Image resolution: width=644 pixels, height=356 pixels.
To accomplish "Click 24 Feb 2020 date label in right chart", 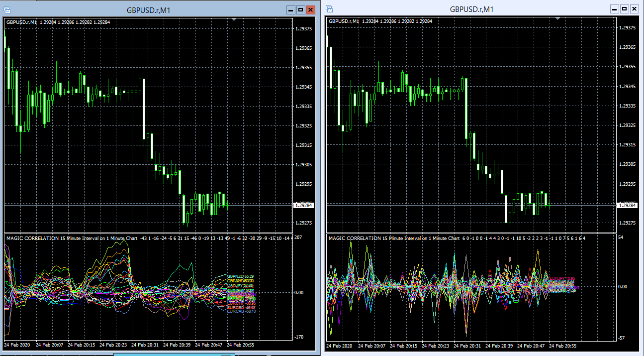I will [340, 346].
